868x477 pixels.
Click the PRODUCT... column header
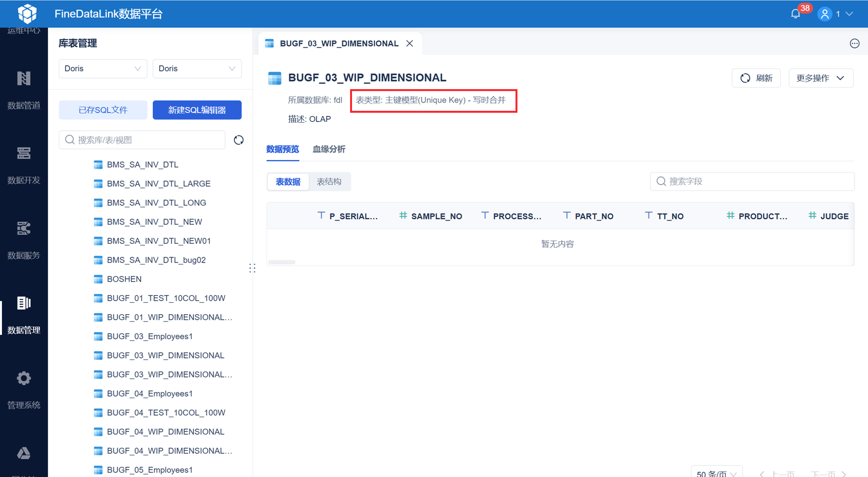coord(763,216)
